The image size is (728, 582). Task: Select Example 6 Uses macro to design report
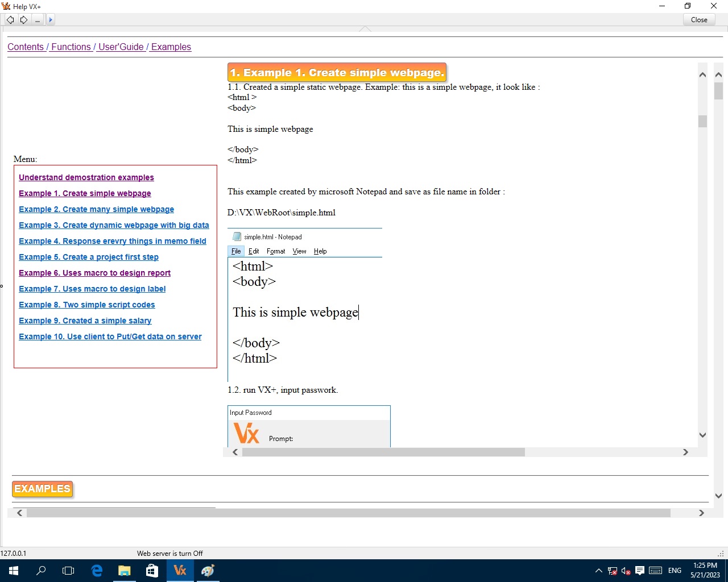coord(94,273)
